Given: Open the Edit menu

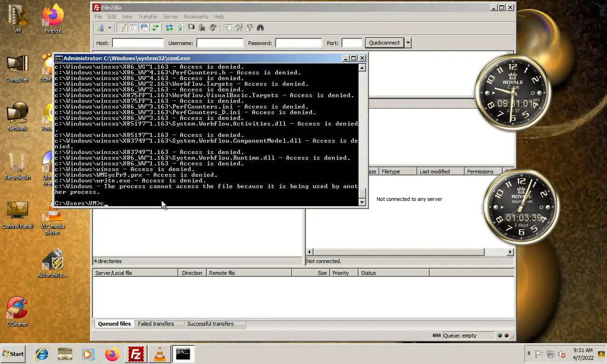Looking at the screenshot, I should coord(112,17).
